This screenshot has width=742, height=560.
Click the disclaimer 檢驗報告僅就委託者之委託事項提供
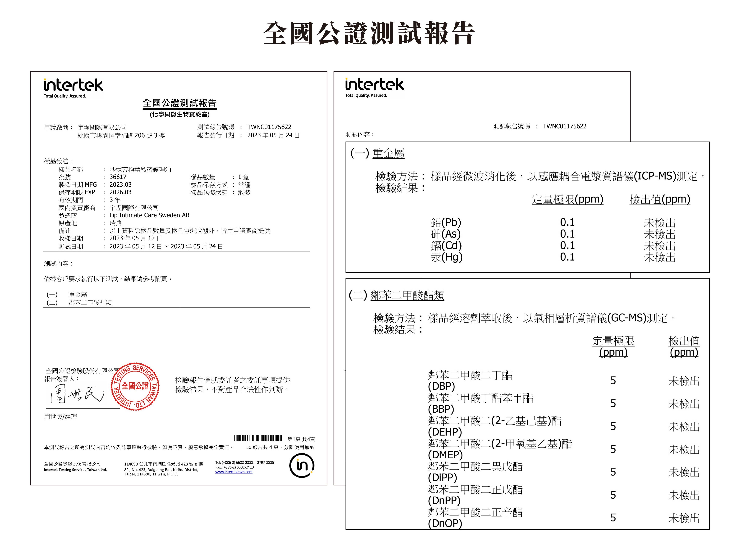(x=232, y=380)
